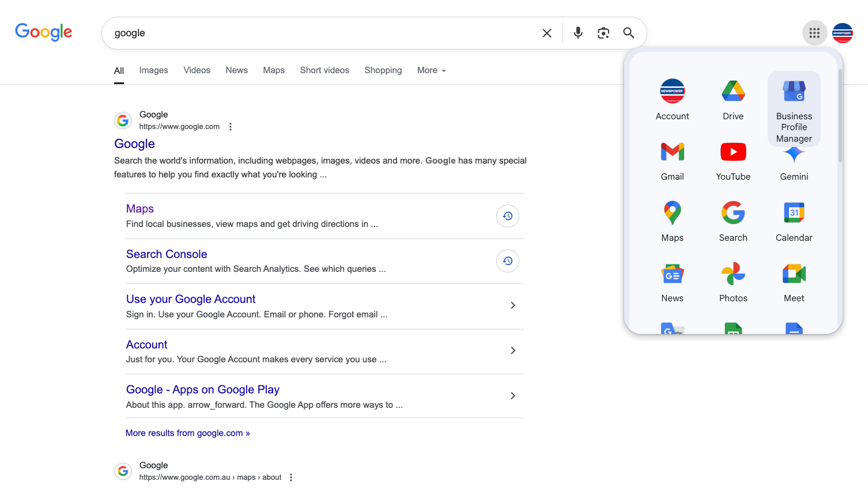Open Google Calendar from the apps grid

794,222
